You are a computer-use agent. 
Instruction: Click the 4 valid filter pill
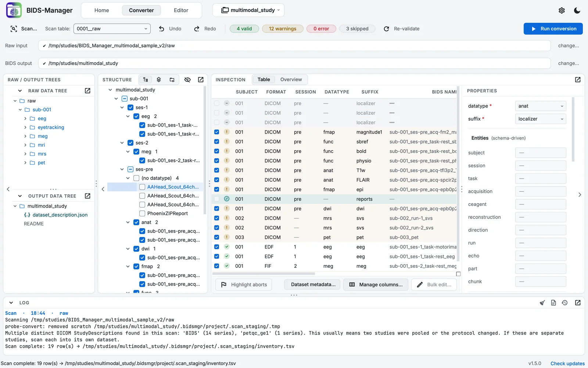[244, 29]
